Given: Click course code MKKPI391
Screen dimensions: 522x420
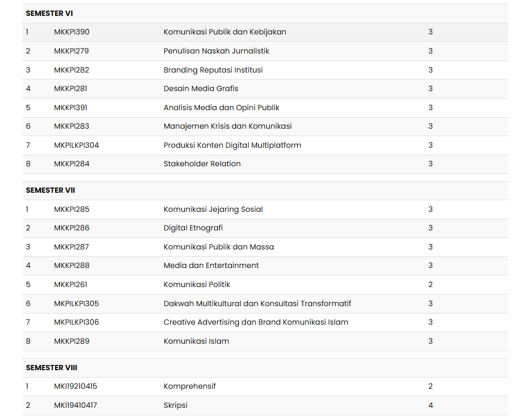Looking at the screenshot, I should (x=70, y=108).
